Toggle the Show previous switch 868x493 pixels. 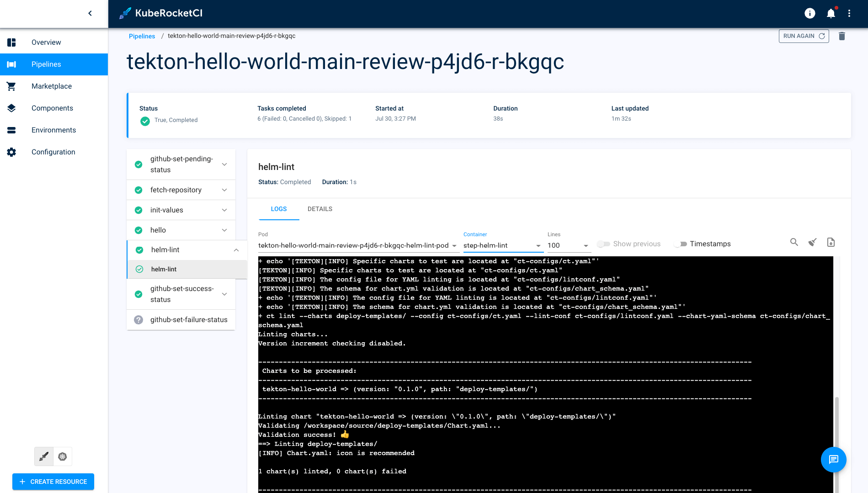603,244
